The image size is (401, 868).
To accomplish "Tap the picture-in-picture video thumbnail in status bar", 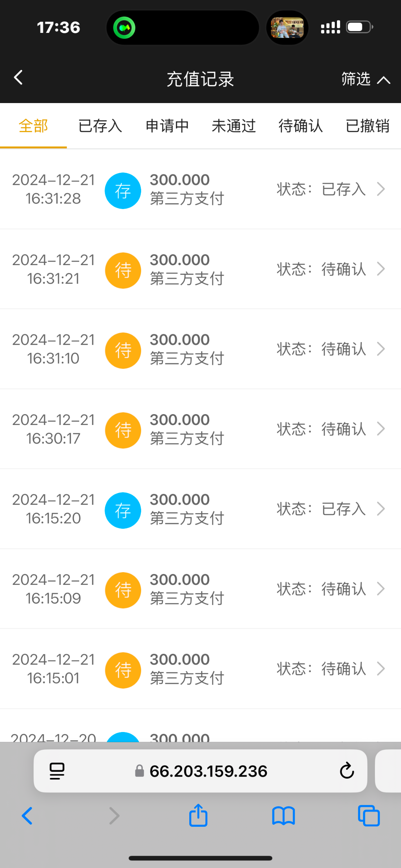I will 287,27.
